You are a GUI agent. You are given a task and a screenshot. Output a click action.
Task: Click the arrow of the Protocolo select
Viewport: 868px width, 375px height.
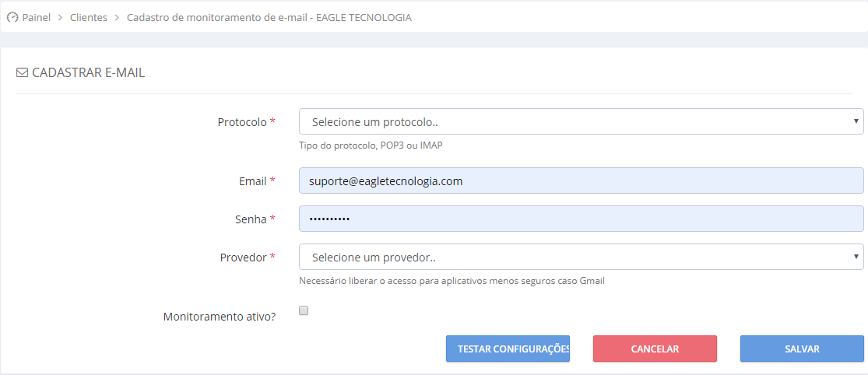tap(856, 121)
